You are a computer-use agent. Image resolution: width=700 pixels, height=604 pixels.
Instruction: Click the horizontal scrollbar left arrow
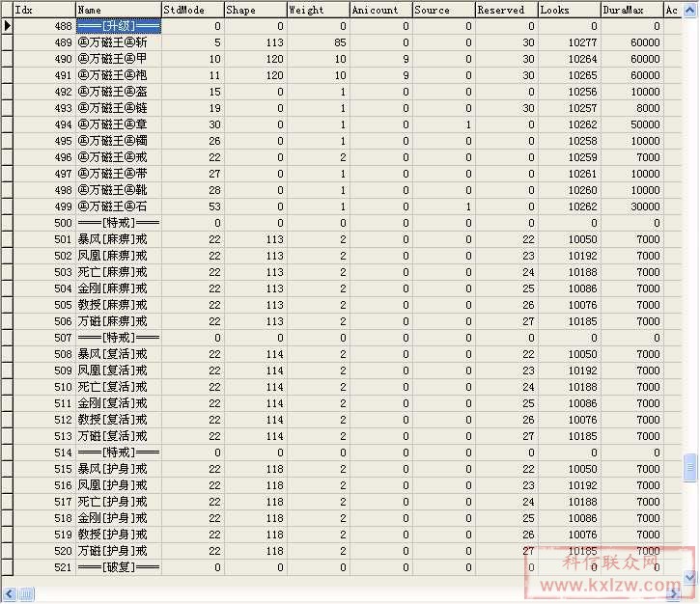(10, 593)
